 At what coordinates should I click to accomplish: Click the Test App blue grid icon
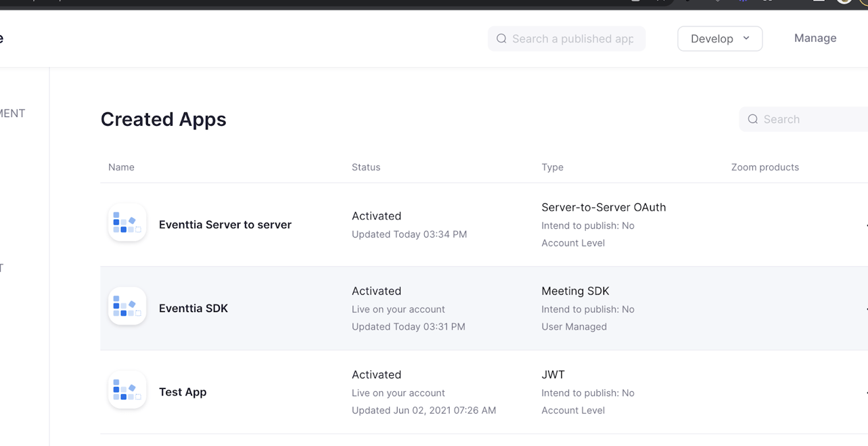coord(127,390)
